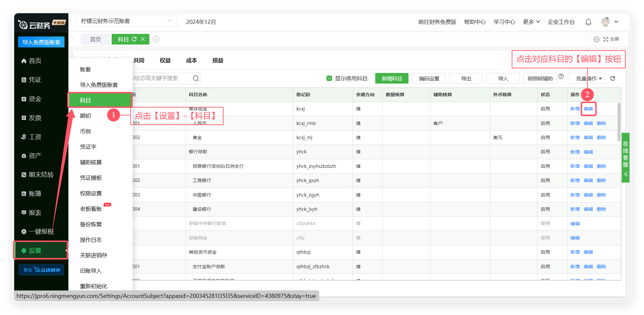Click the help question mark icon
644x315 pixels.
click(561, 76)
